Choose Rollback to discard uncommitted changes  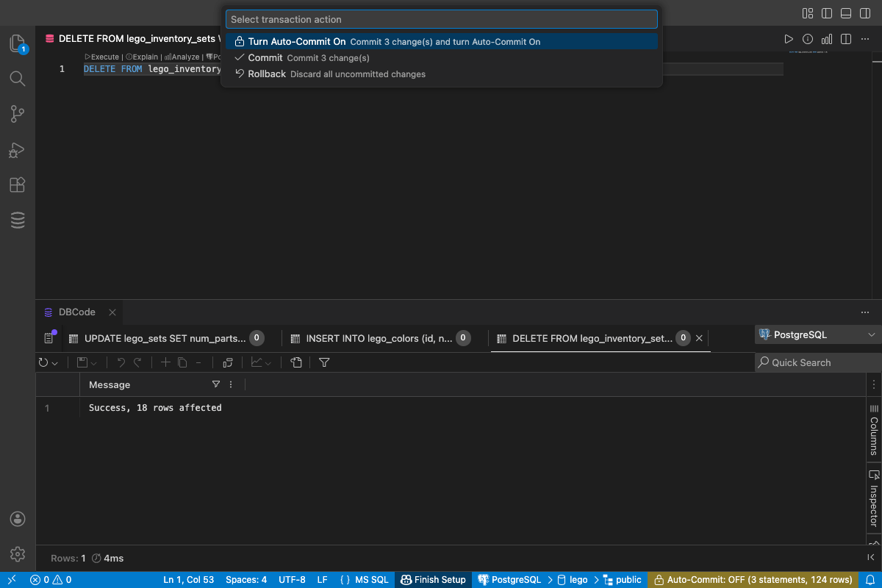[441, 73]
